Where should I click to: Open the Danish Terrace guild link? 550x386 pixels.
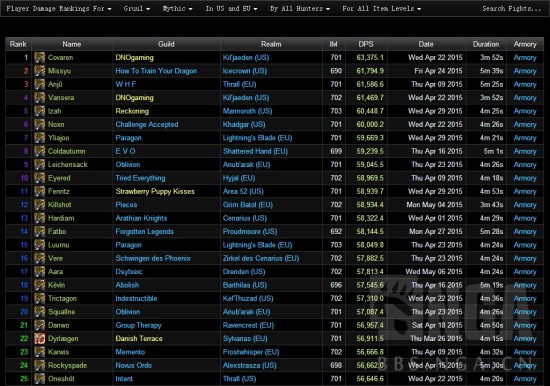[x=139, y=339]
